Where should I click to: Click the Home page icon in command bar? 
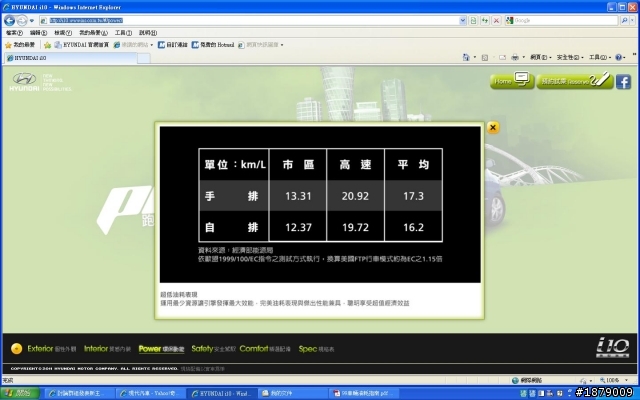coord(466,58)
